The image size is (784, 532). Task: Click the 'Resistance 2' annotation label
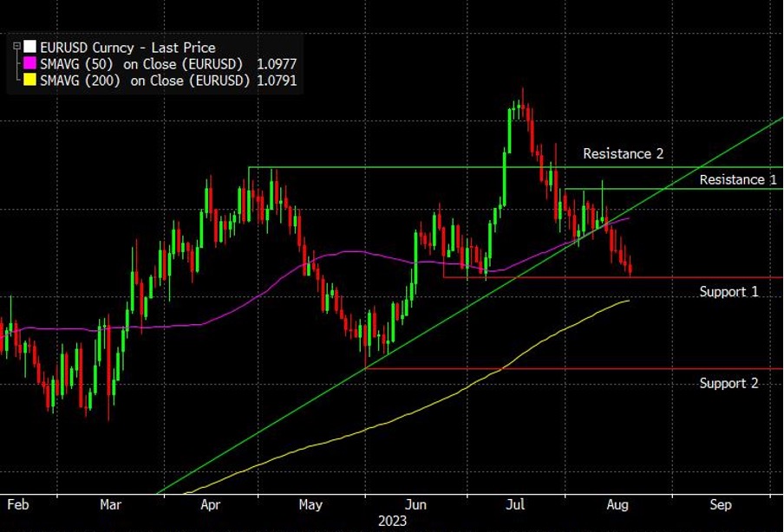(x=623, y=154)
